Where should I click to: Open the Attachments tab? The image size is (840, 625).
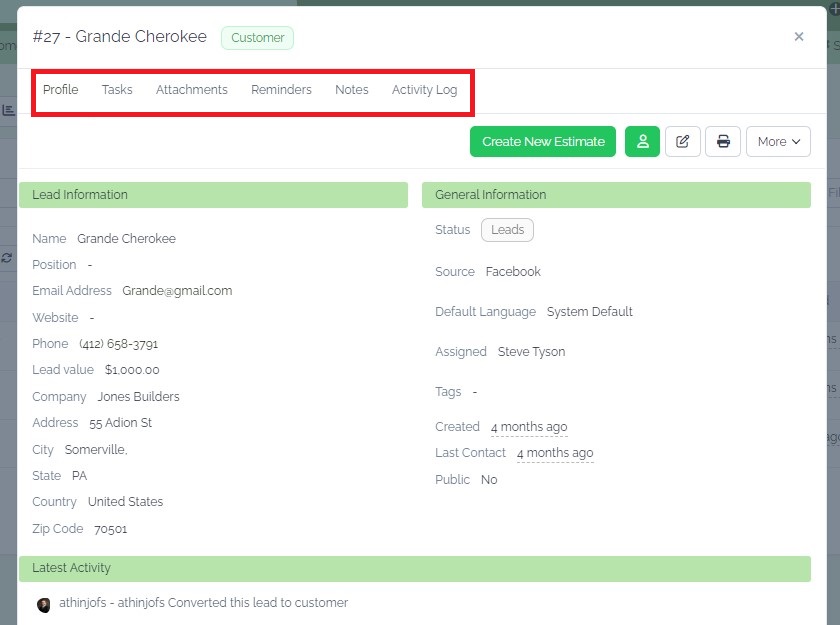click(192, 89)
